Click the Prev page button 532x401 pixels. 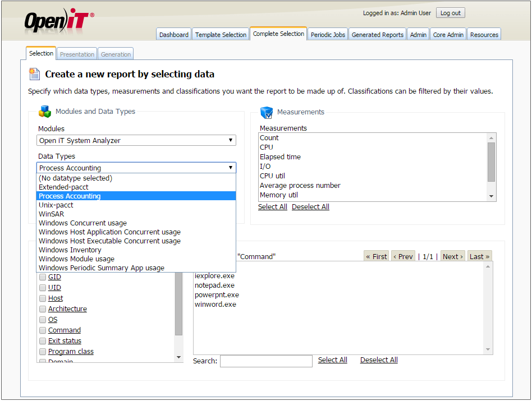pos(403,257)
